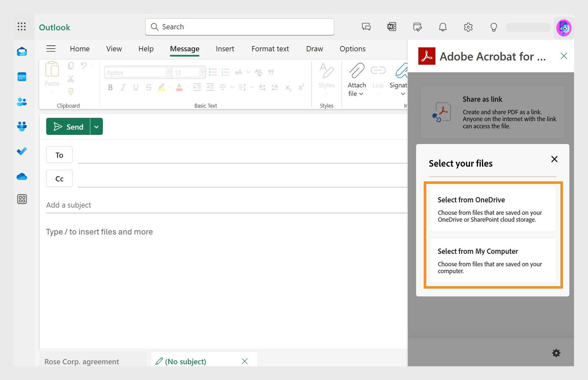Viewport: 588px width, 380px height.
Task: Switch to the Draw ribbon tab
Action: [x=314, y=49]
